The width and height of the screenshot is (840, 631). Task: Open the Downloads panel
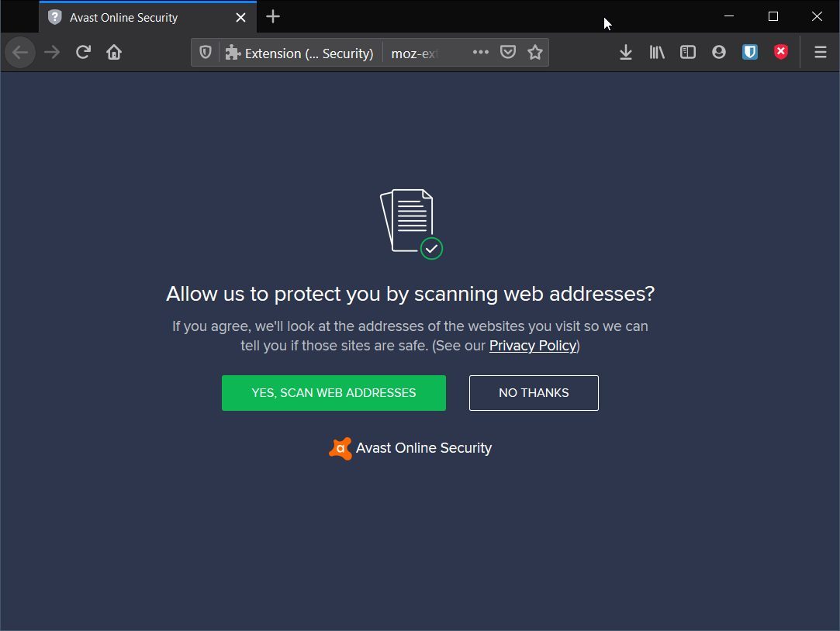click(626, 53)
